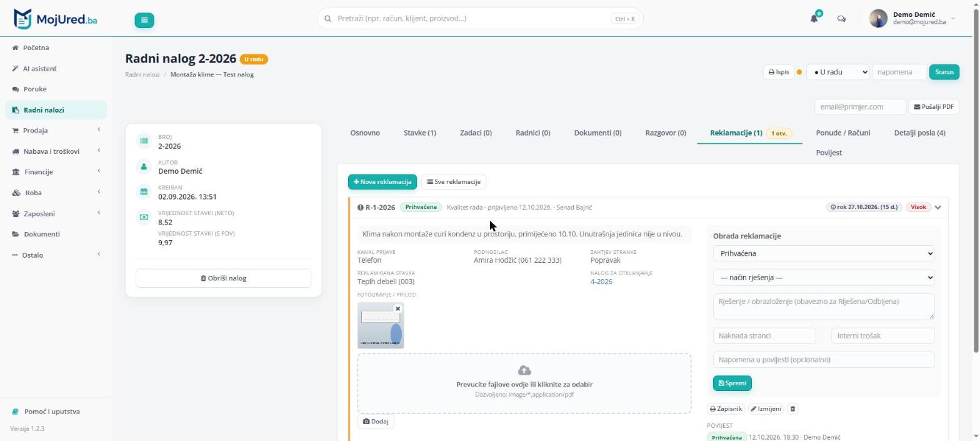Screen dimensions: 980x441
Task: Open Pomoć i uputstva
Action: pyautogui.click(x=52, y=412)
